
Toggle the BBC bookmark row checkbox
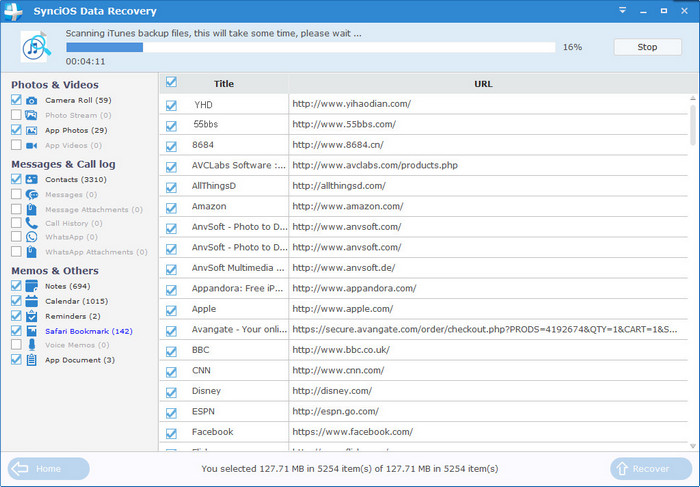[171, 352]
